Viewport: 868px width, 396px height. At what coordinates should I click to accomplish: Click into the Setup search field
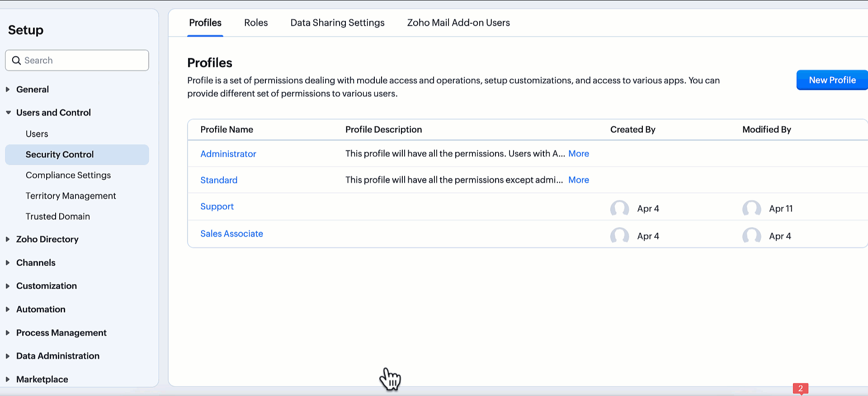(x=84, y=61)
